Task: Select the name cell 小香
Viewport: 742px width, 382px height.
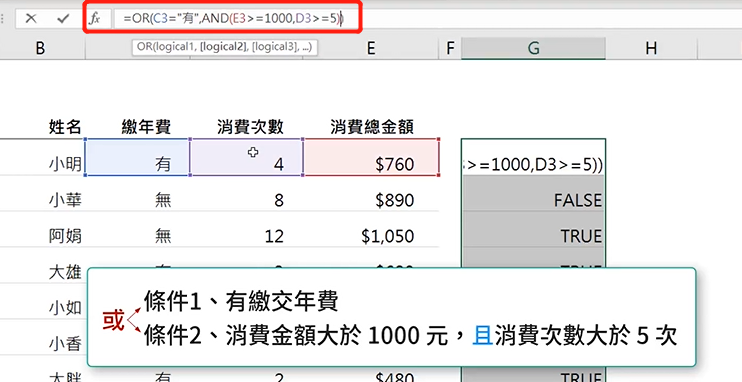Action: tap(65, 344)
